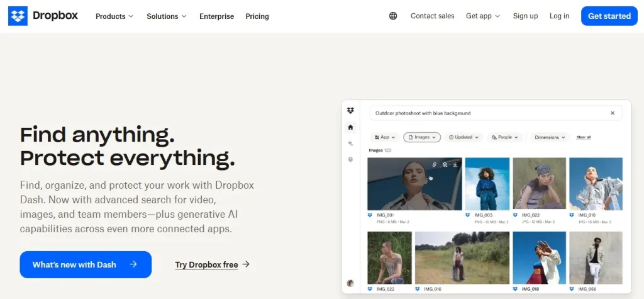This screenshot has height=299, width=644.
Task: Click Dropbox source icon beside IMG_018
Action: click(x=516, y=289)
